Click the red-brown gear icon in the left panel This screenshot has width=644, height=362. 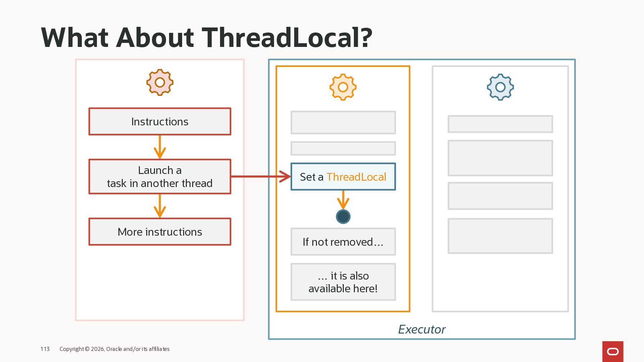tap(160, 82)
